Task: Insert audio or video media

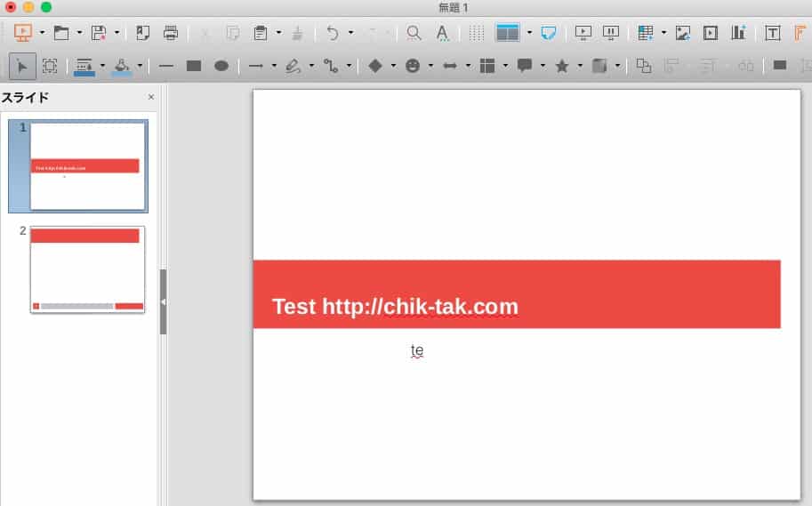Action: [711, 33]
